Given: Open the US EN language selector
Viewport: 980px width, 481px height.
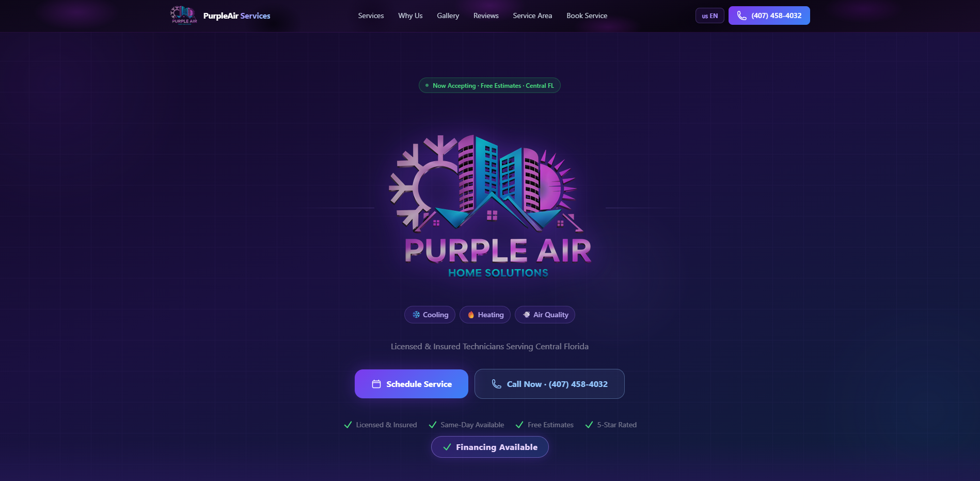Looking at the screenshot, I should coord(710,15).
